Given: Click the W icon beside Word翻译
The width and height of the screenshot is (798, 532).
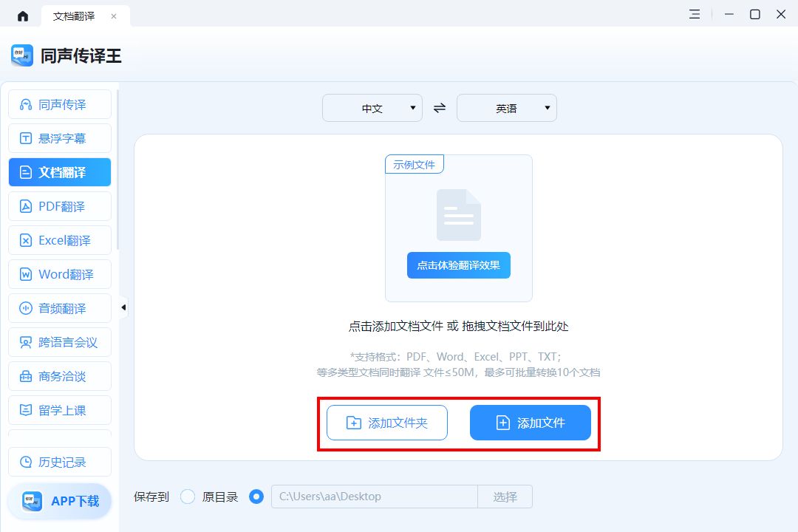Looking at the screenshot, I should click(x=25, y=274).
